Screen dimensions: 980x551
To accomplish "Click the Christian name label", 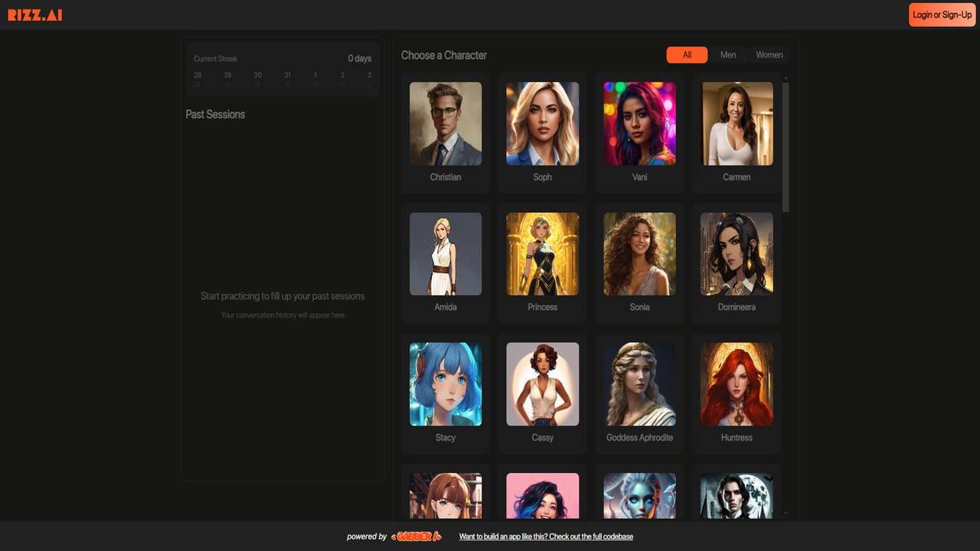I will point(446,177).
